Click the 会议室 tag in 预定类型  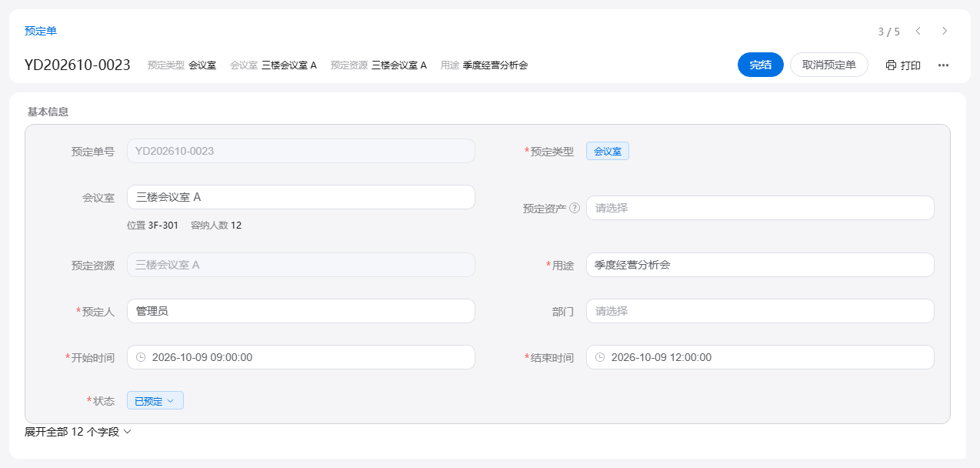[608, 152]
